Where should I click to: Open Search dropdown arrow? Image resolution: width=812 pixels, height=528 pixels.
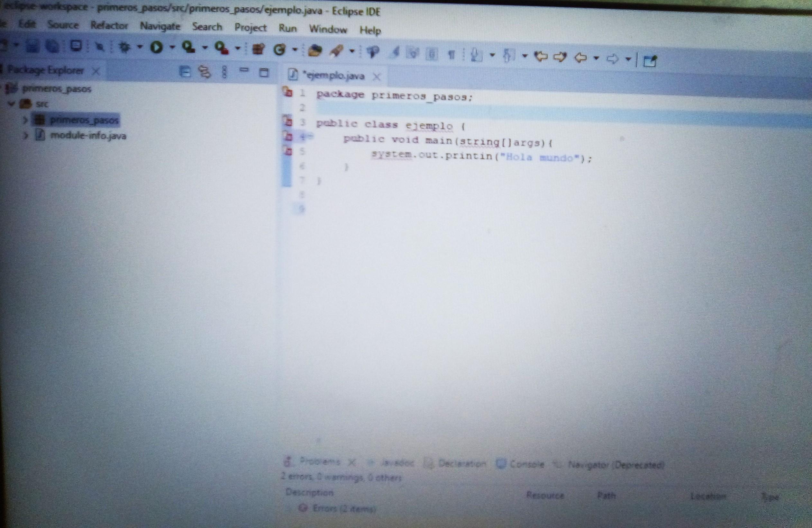click(x=352, y=51)
